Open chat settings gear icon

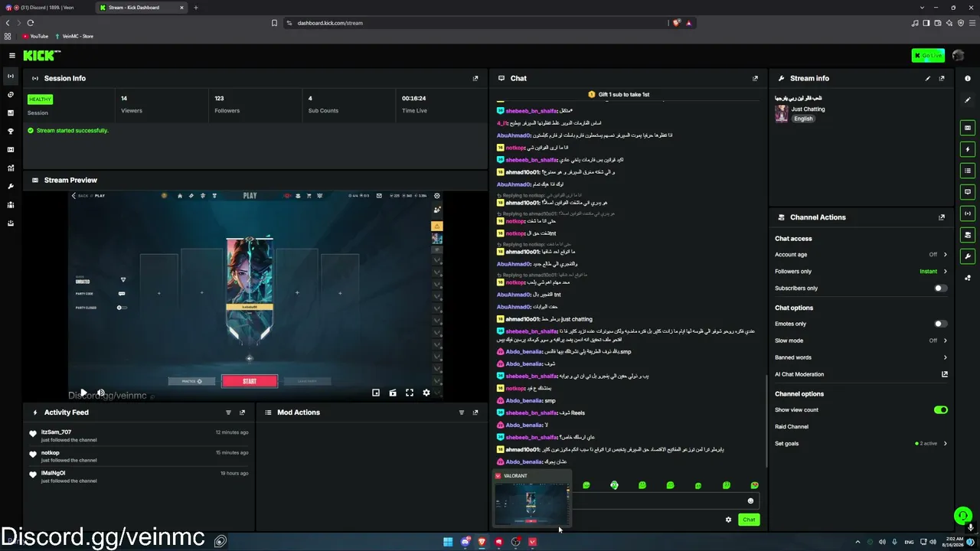[x=728, y=520]
